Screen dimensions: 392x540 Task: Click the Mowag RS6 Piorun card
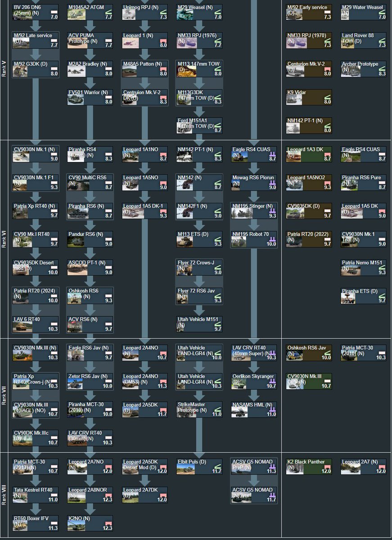[254, 182]
